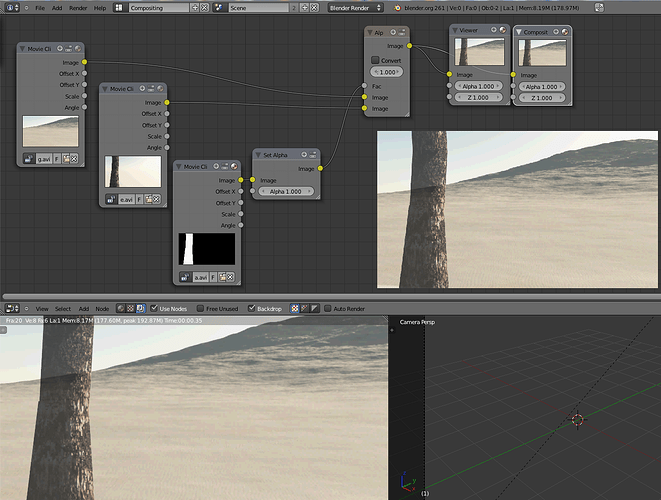Open the Render menu

[x=78, y=8]
